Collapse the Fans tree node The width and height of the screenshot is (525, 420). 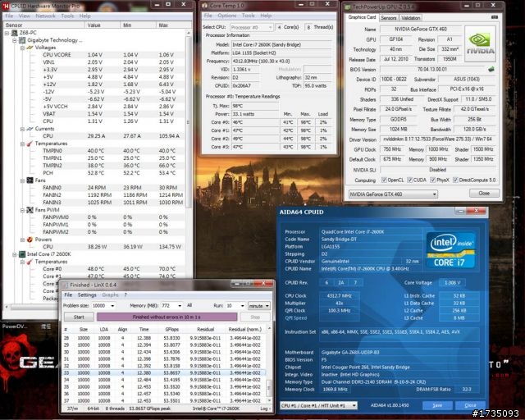[22, 180]
